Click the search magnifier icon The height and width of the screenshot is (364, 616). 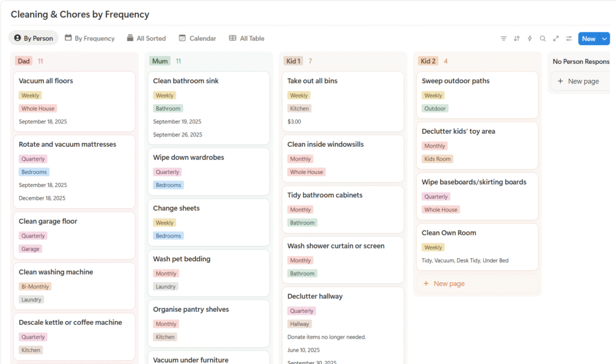(543, 39)
